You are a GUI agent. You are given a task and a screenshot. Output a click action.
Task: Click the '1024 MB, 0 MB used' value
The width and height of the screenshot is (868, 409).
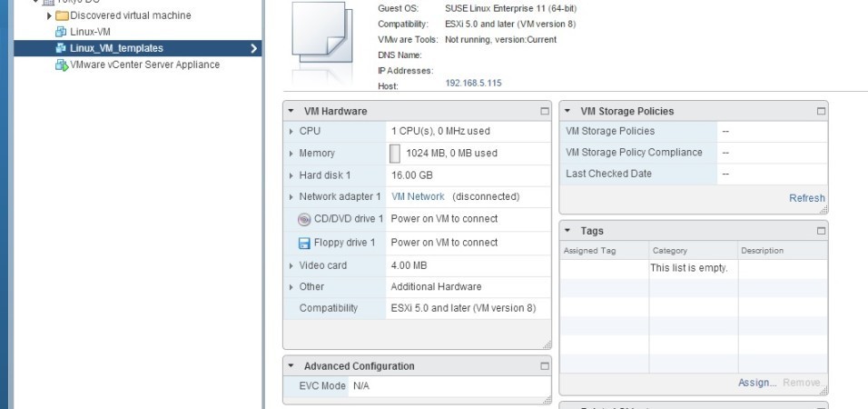(x=452, y=154)
